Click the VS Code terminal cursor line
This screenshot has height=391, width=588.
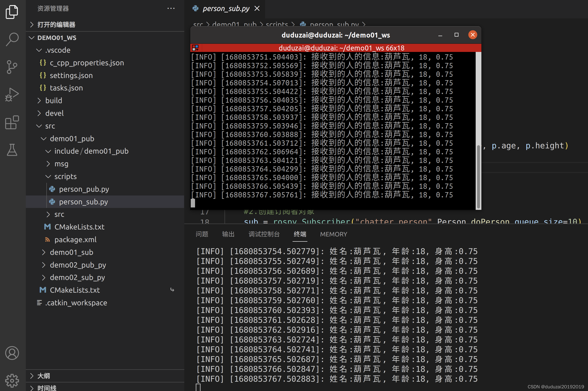click(x=198, y=387)
